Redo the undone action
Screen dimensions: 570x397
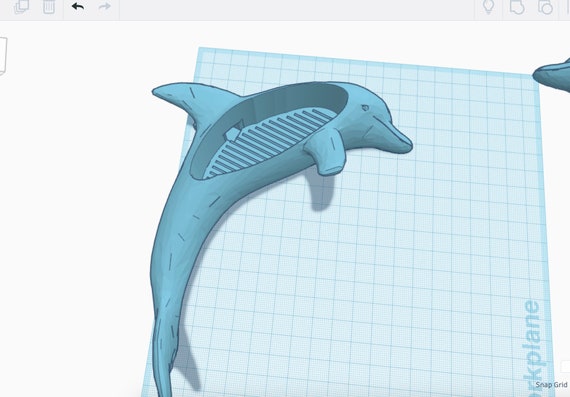(105, 6)
